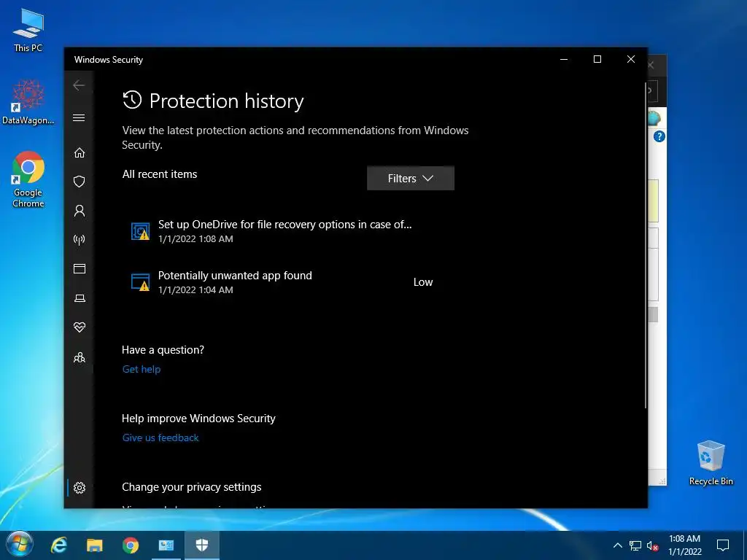Open Device security laptop icon
Viewport: 747px width, 560px height.
pos(79,298)
